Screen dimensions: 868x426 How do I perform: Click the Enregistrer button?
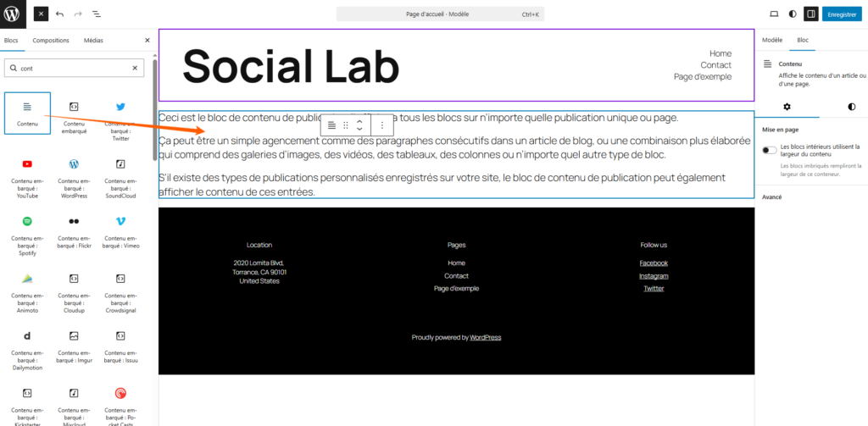(842, 14)
